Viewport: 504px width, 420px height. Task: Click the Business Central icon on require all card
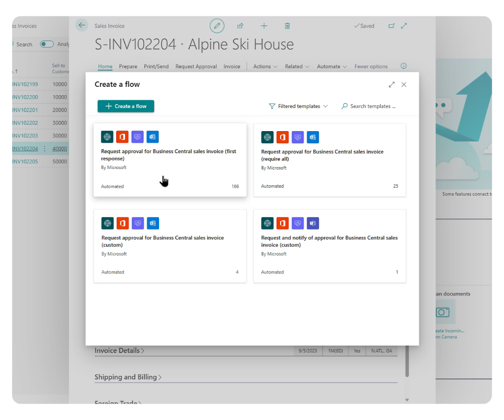(267, 137)
